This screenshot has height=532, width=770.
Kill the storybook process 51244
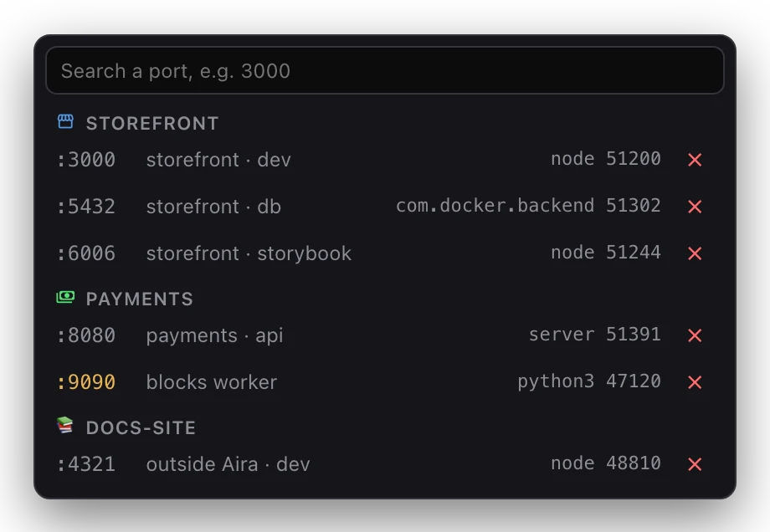[x=695, y=253]
